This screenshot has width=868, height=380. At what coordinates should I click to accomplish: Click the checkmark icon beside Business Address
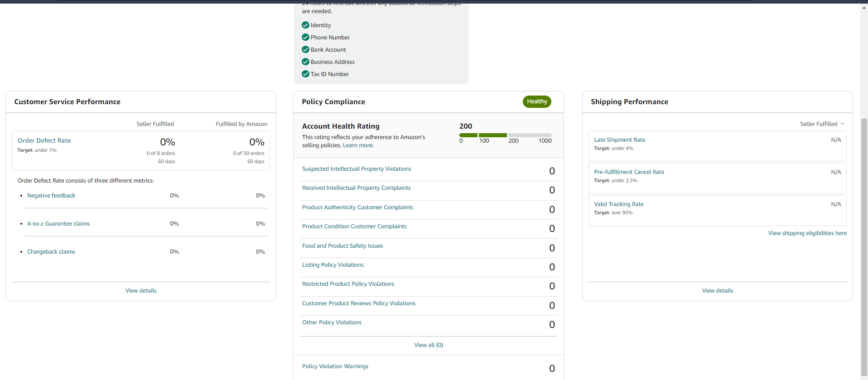coord(305,62)
